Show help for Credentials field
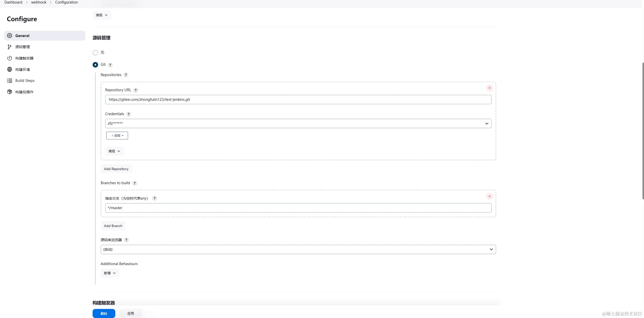Image resolution: width=644 pixels, height=318 pixels. point(129,114)
